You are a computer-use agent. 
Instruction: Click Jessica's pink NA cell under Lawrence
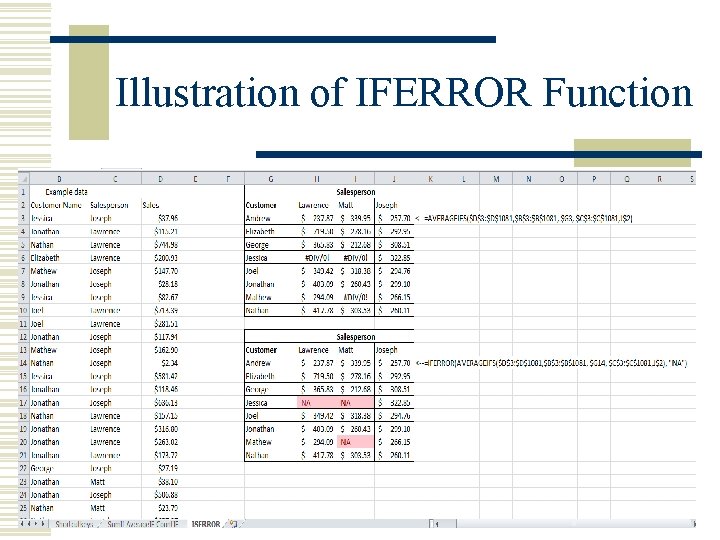[317, 403]
